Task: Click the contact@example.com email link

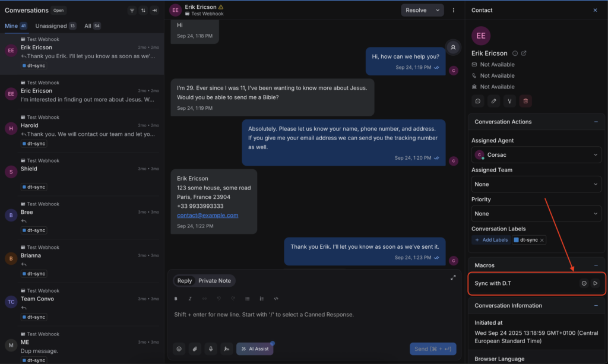Action: pos(207,216)
